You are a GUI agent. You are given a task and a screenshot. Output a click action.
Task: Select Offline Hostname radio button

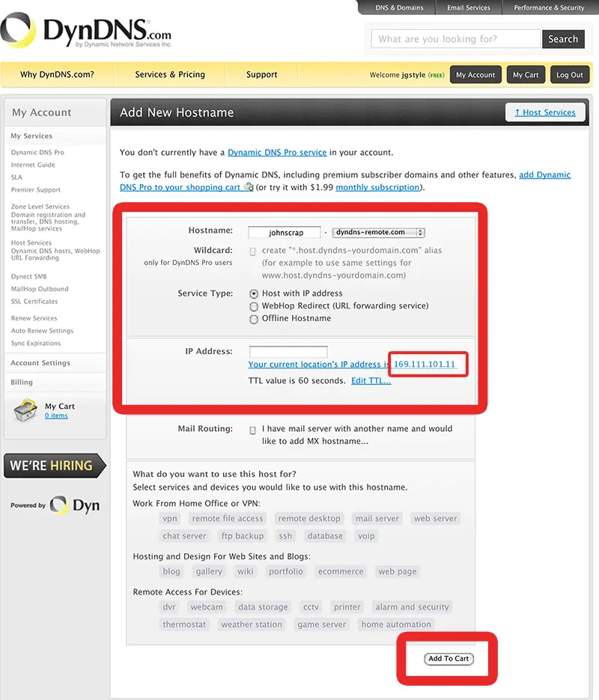(254, 319)
